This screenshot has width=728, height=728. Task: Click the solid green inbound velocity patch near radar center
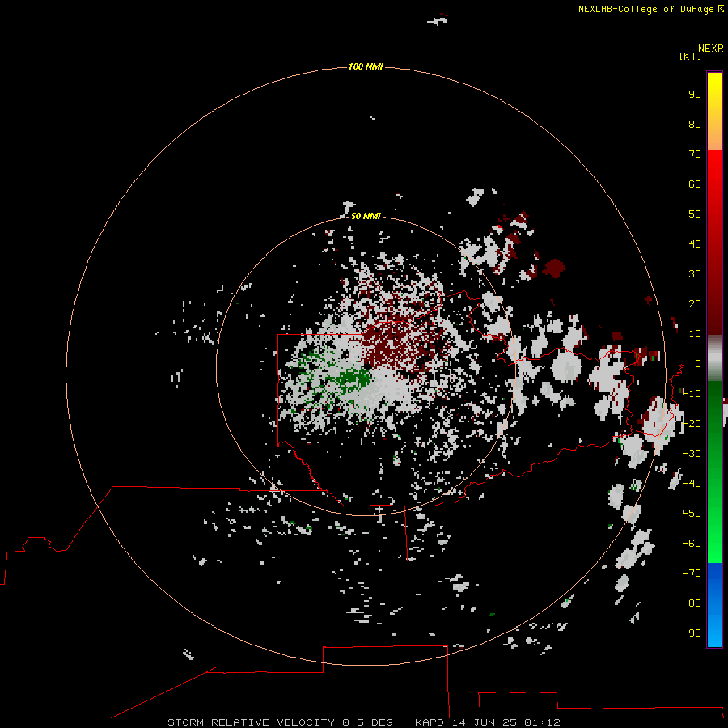pos(354,379)
